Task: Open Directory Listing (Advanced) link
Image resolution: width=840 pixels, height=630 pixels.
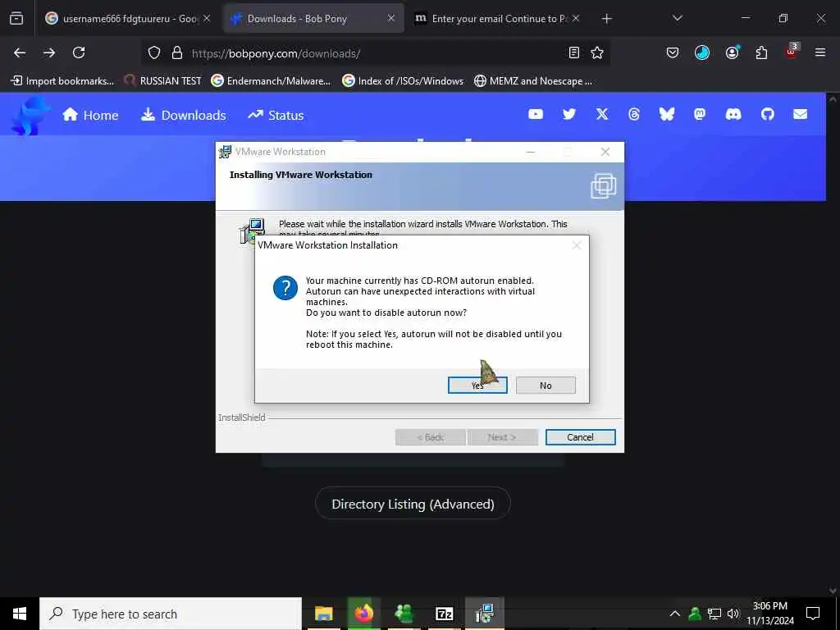Action: pyautogui.click(x=413, y=504)
